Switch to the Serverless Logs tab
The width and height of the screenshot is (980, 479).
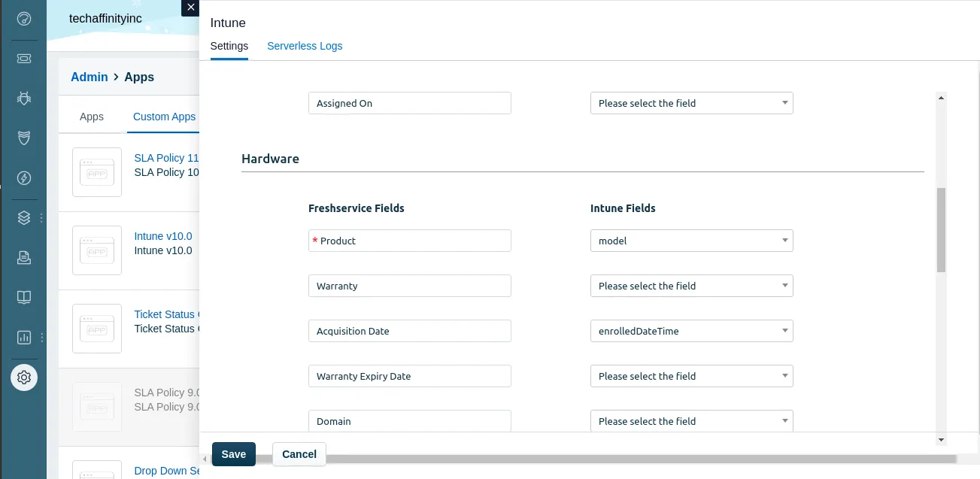point(305,46)
